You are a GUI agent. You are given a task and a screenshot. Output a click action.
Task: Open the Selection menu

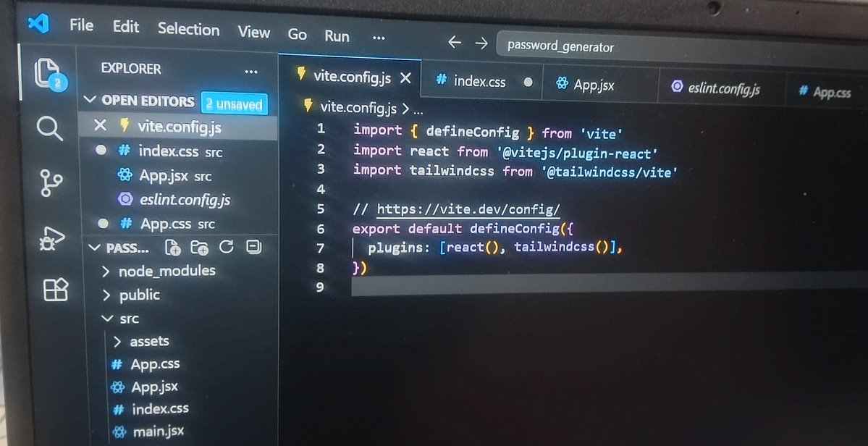tap(188, 30)
